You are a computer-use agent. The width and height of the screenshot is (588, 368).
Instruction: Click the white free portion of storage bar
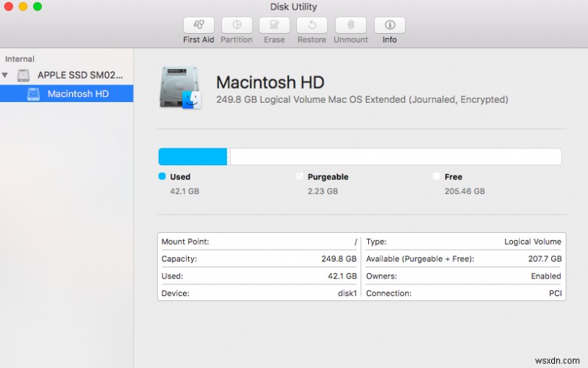click(395, 156)
